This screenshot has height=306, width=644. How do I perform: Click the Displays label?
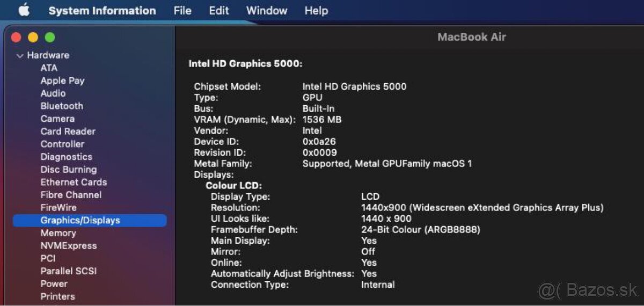(x=214, y=174)
